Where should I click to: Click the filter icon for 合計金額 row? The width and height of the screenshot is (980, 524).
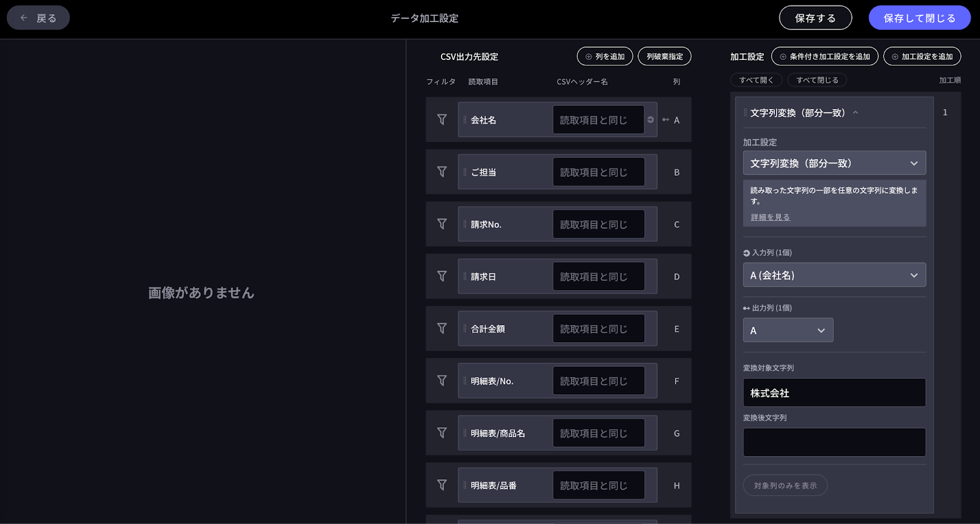(442, 329)
